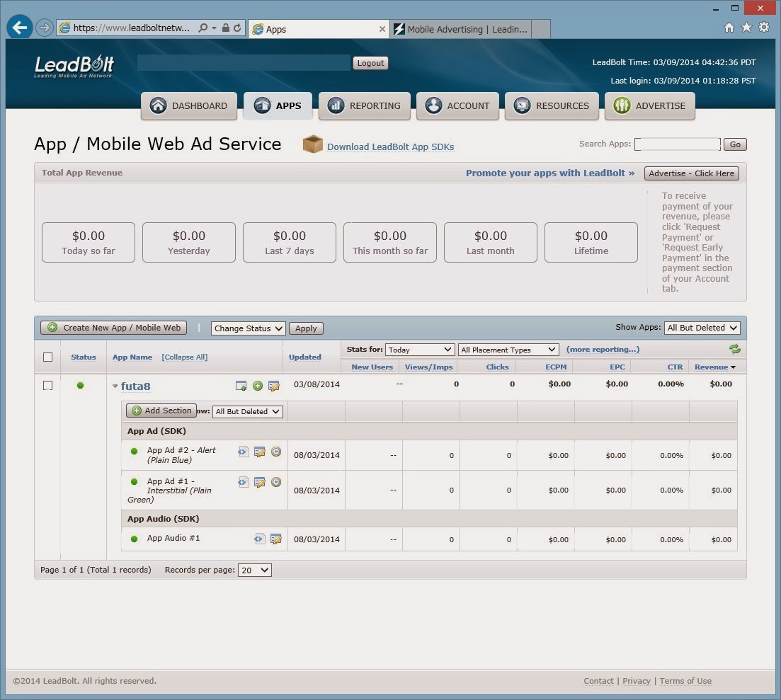Toggle the select-all checkbox in table header
The height and width of the screenshot is (700, 781).
48,357
